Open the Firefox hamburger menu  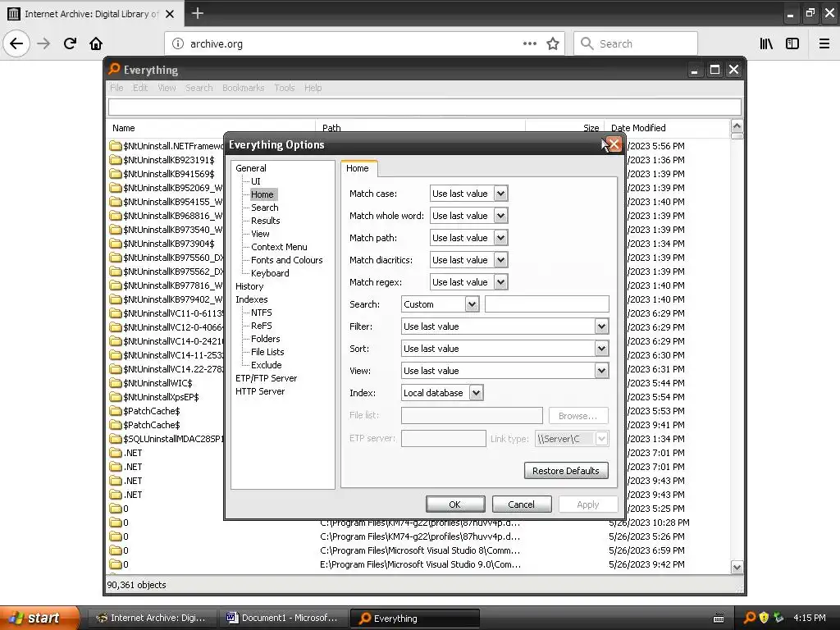coord(824,43)
